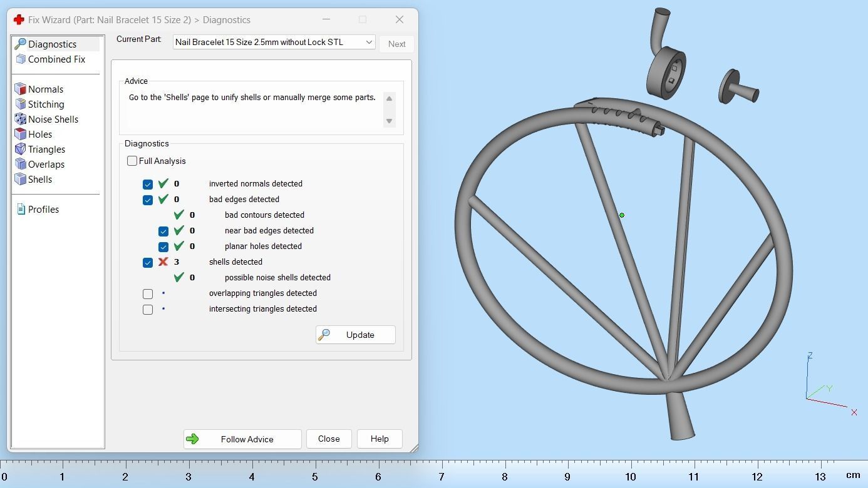Enable overlapping triangles detected checkbox
This screenshot has width=868, height=488.
point(148,293)
